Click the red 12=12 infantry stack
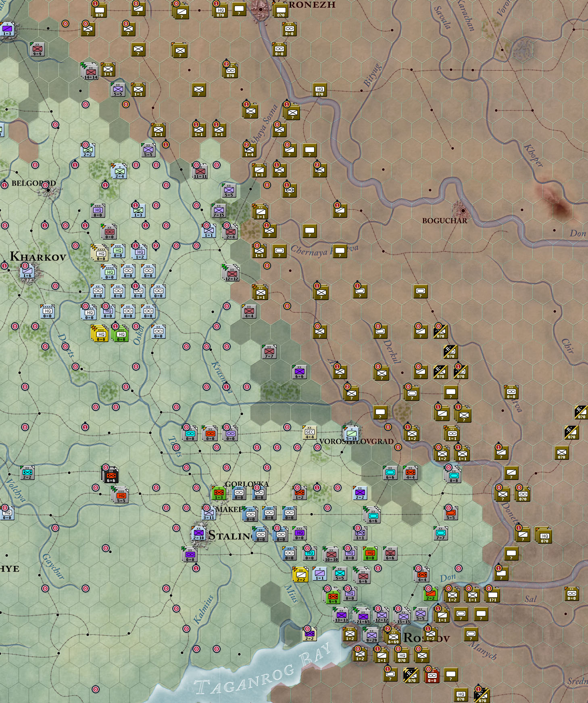 point(231,273)
